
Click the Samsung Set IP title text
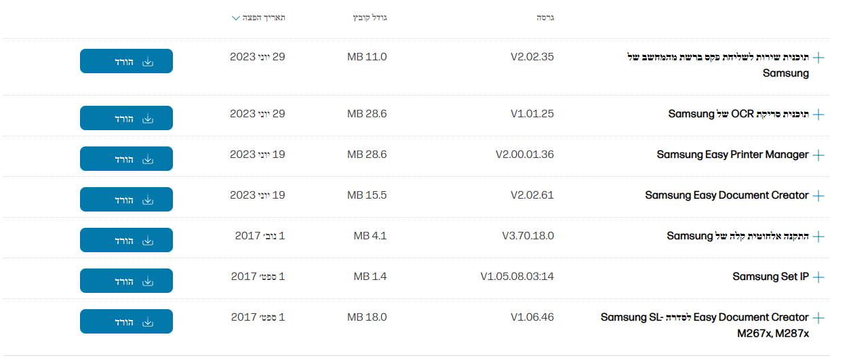point(770,277)
